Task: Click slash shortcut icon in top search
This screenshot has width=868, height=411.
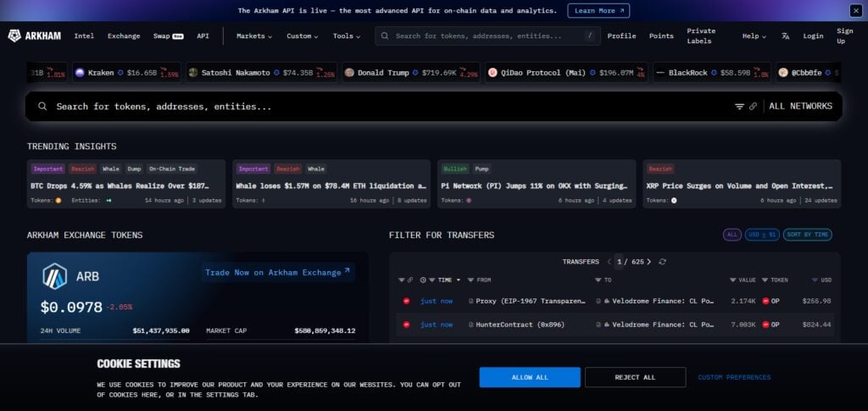Action: click(x=590, y=36)
